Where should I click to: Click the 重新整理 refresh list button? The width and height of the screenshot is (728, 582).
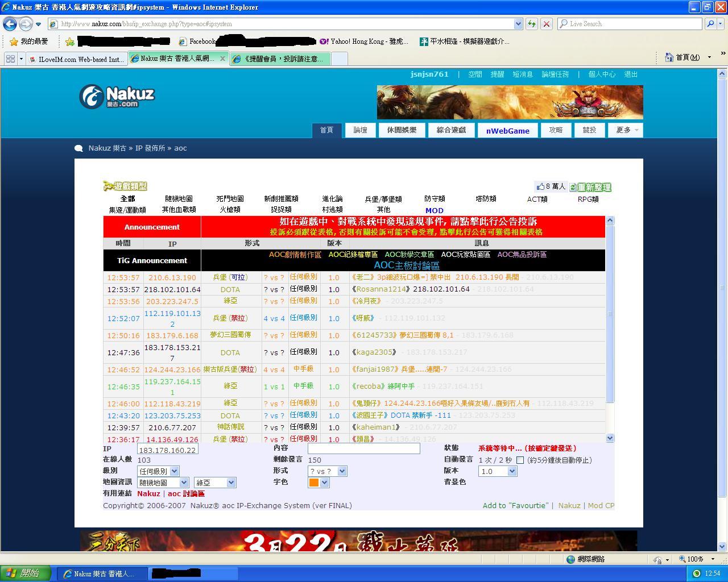590,187
